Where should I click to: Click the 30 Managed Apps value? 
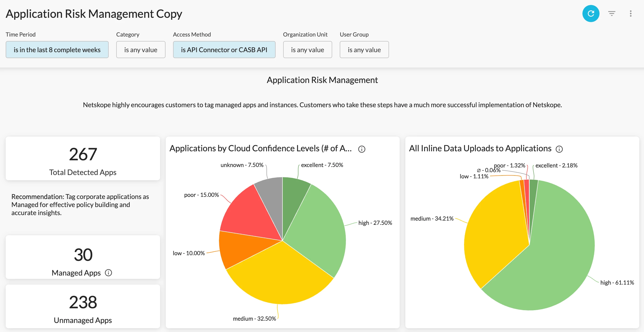click(x=83, y=255)
